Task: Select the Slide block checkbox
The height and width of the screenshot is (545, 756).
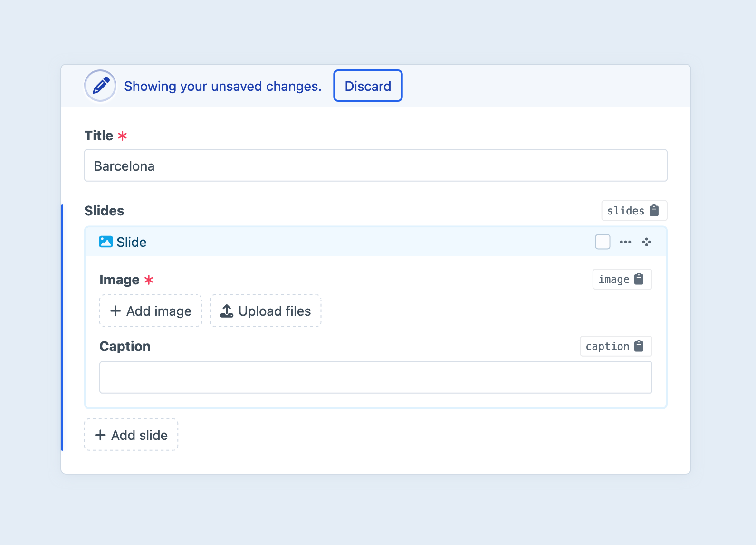Action: point(603,242)
